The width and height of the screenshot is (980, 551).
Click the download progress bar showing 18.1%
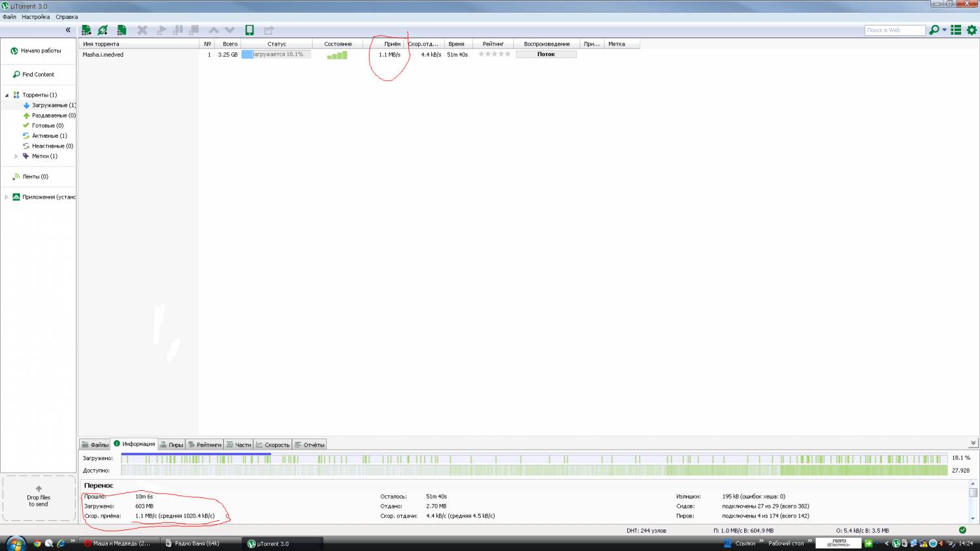[x=276, y=54]
